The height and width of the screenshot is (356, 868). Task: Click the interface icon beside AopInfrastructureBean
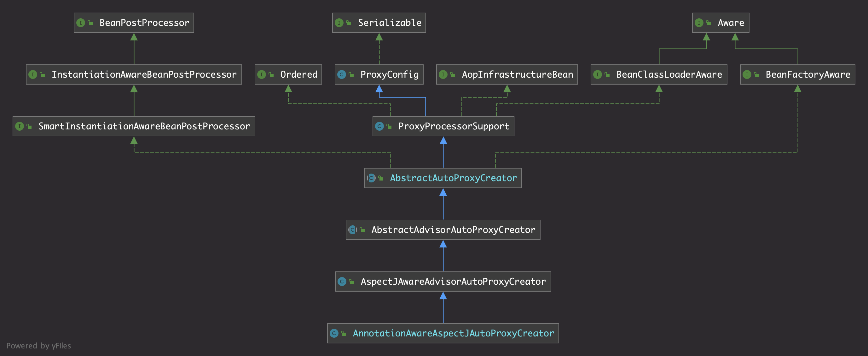click(x=443, y=74)
